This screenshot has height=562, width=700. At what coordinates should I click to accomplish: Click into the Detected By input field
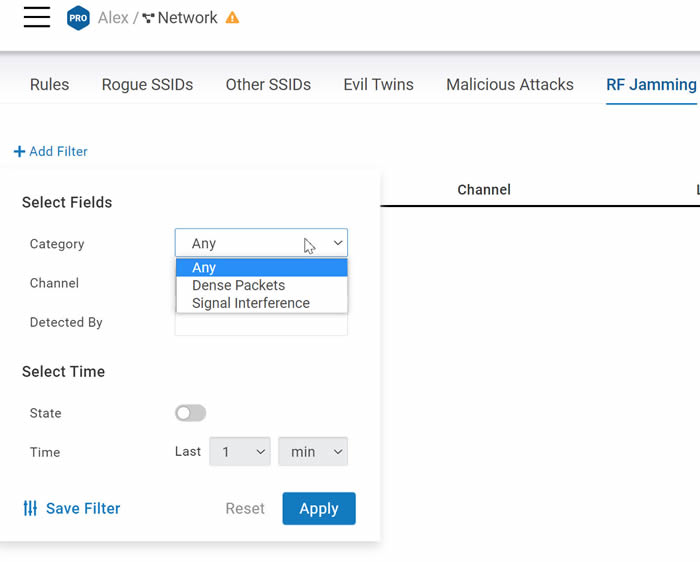[x=261, y=324]
